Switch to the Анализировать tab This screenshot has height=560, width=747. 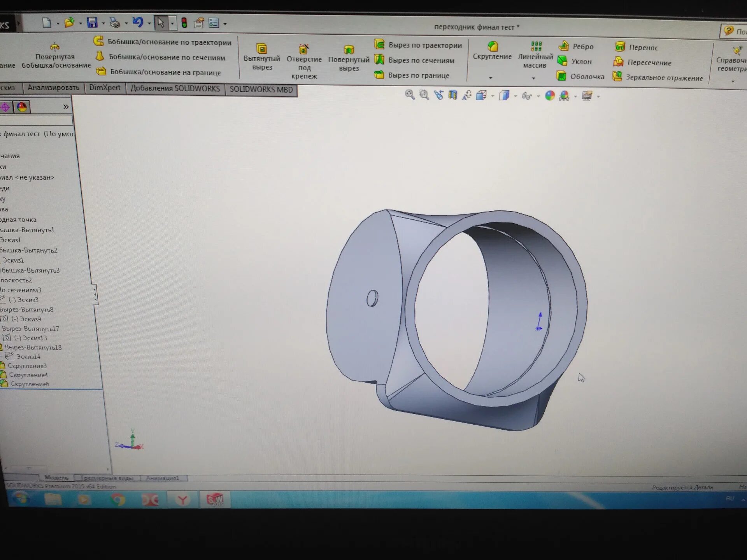click(53, 88)
